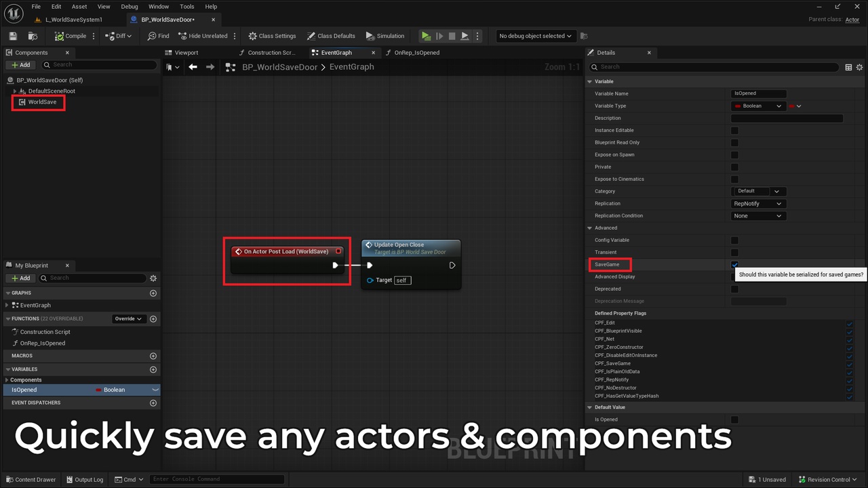Screen dimensions: 868x488
Task: Click the Update Open Close output exec pin
Action: [x=452, y=265]
